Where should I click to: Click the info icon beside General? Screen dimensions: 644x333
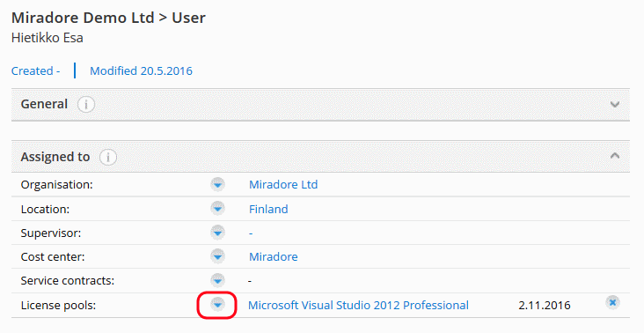click(x=86, y=105)
